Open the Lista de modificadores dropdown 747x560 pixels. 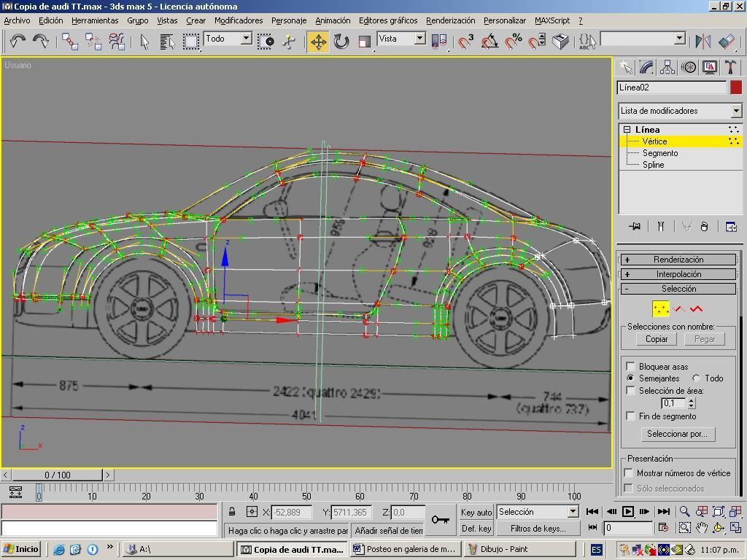pos(736,111)
